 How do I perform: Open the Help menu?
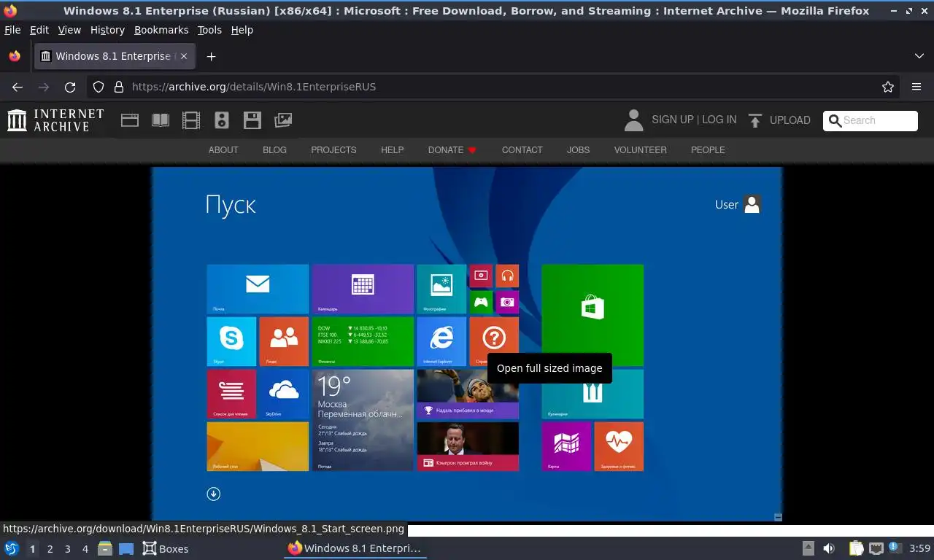242,30
